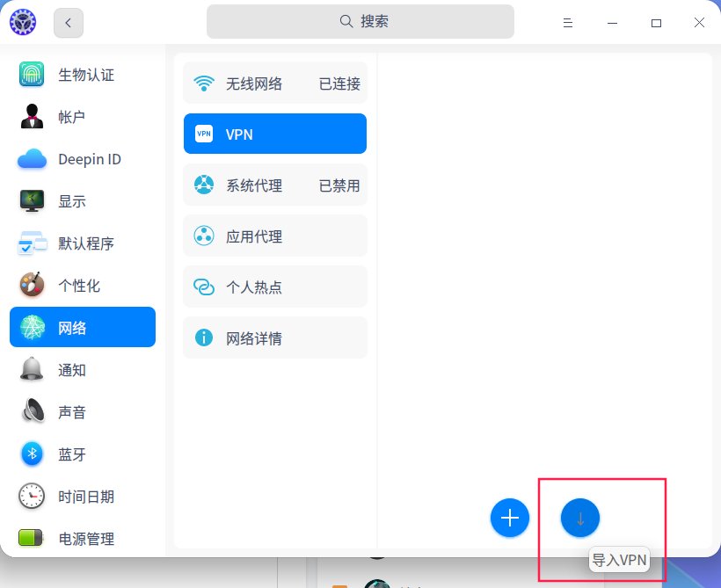Click the plus button to add VPN
The width and height of the screenshot is (721, 588).
pos(510,518)
